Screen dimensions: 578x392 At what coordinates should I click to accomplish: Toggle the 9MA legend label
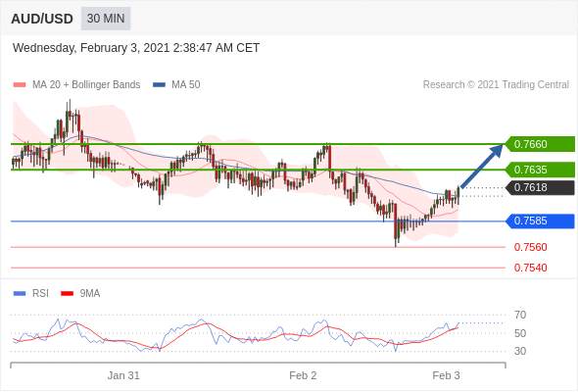[90, 294]
